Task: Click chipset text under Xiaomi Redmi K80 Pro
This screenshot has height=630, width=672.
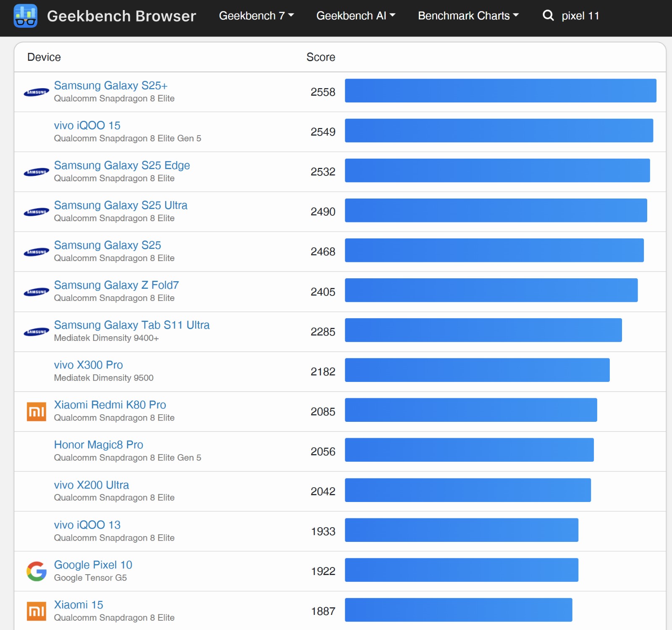Action: point(114,418)
